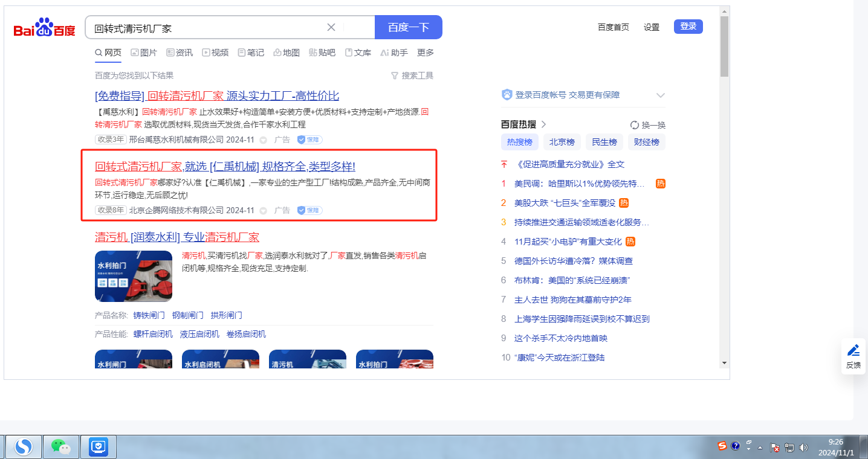Select the 财经榜 tab

point(647,143)
